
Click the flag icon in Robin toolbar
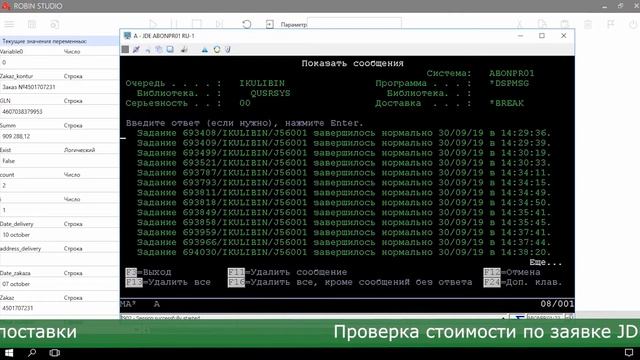(x=611, y=24)
